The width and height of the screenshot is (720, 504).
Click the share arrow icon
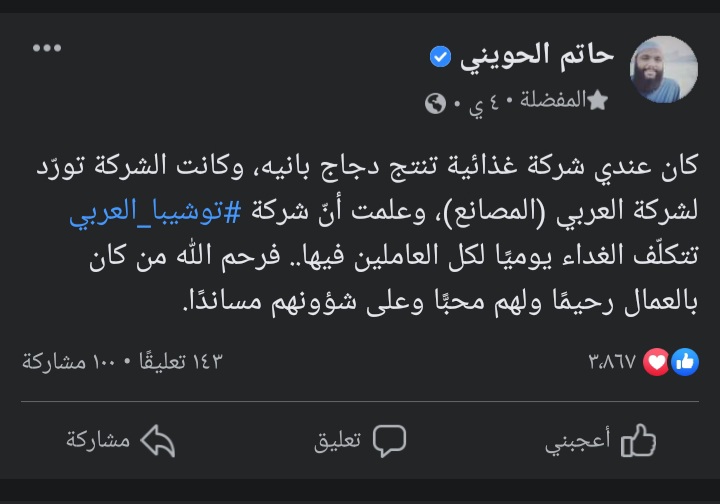click(x=155, y=441)
